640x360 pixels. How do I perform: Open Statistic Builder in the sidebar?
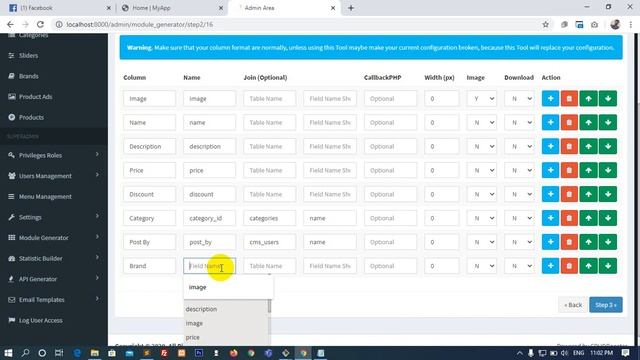54,258
